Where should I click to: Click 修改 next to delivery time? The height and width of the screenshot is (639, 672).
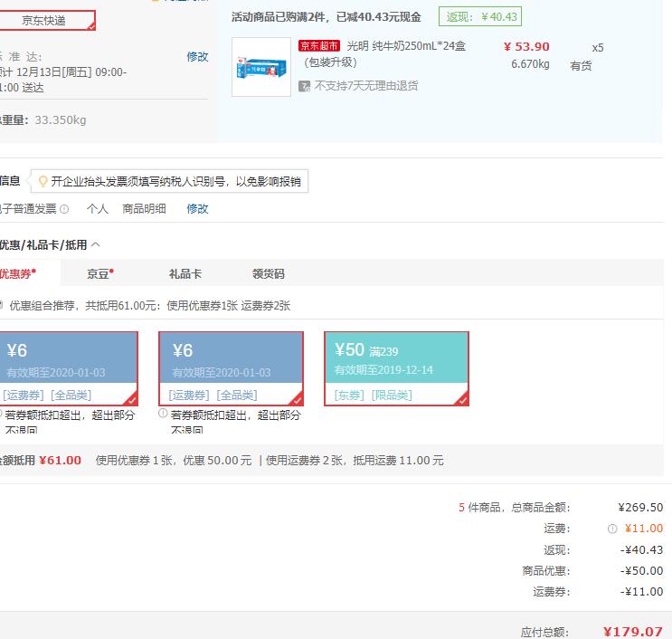pos(197,57)
